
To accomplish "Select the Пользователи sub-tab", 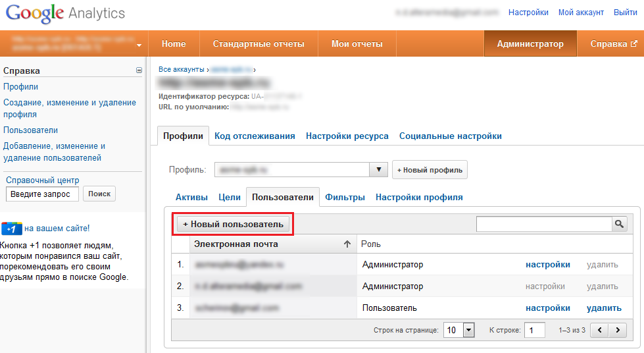I will coord(283,197).
